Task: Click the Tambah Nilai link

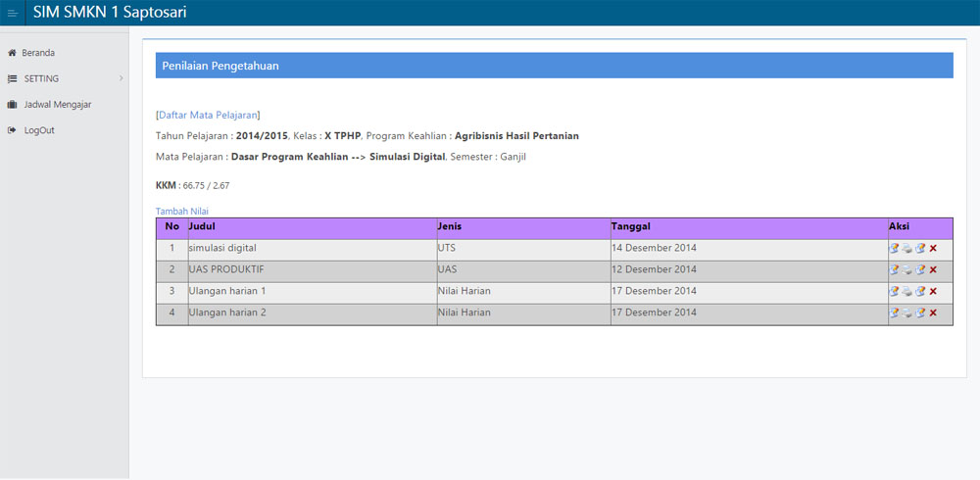Action: click(181, 211)
